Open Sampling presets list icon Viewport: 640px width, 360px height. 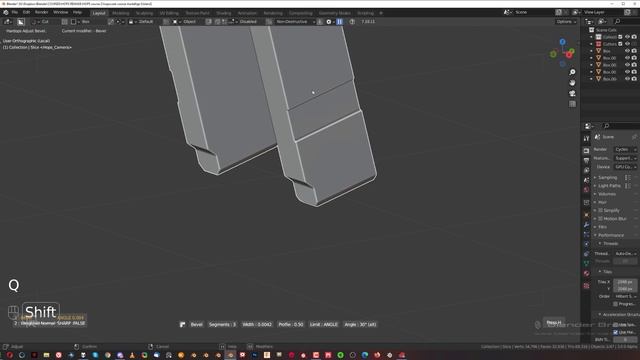pyautogui.click(x=627, y=178)
